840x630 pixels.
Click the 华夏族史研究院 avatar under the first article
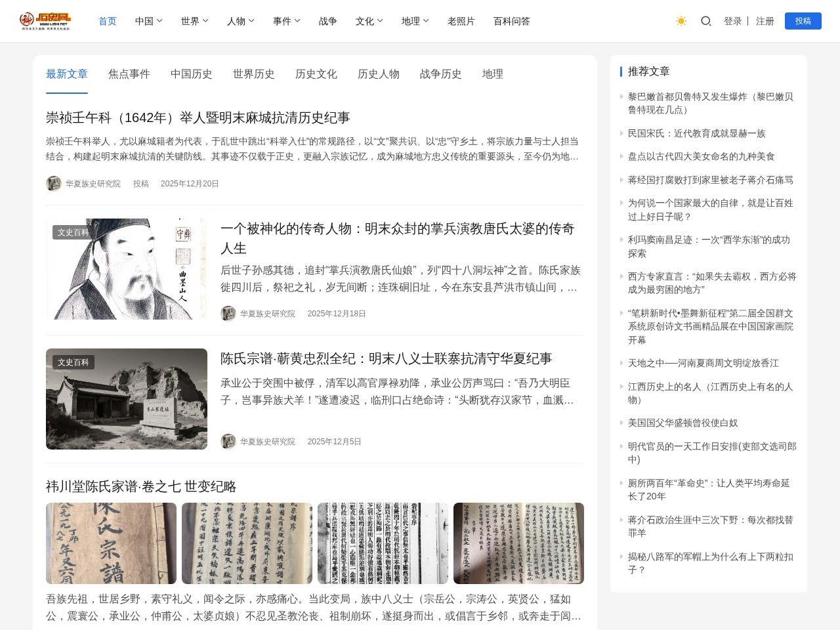(54, 184)
